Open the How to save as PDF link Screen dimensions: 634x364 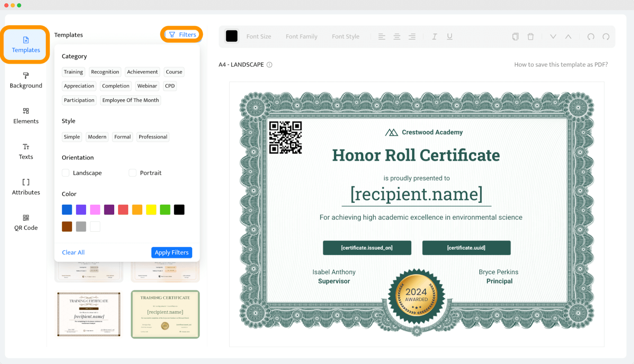tap(561, 64)
